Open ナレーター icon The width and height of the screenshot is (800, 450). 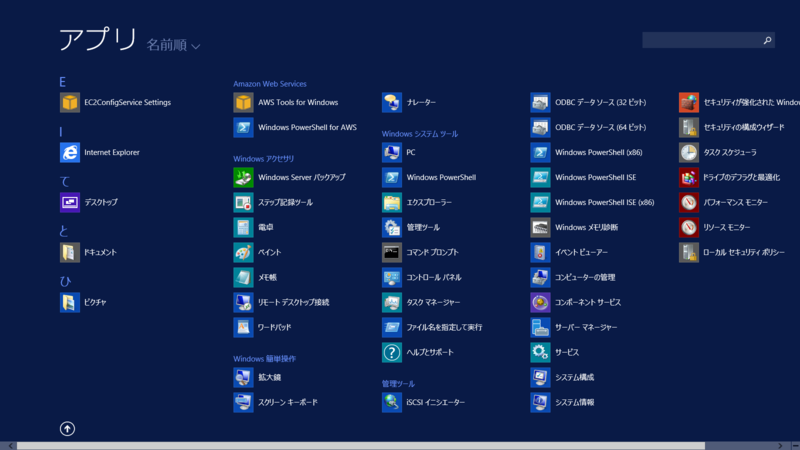pyautogui.click(x=392, y=103)
